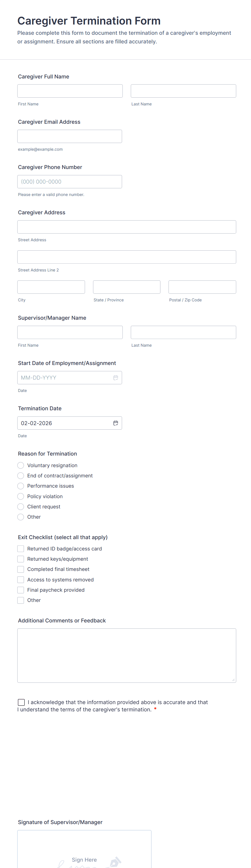Tick the acknowledgment agreement checkbox

[21, 702]
